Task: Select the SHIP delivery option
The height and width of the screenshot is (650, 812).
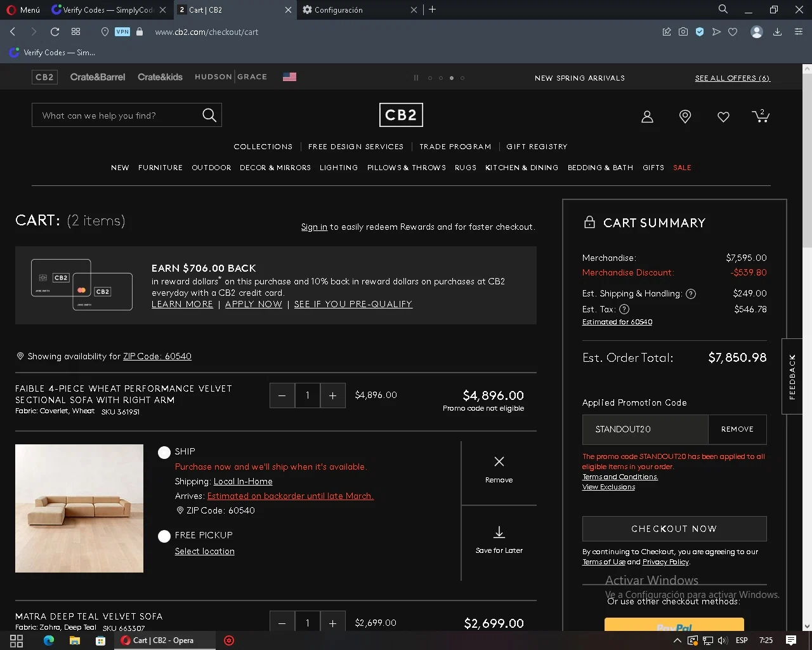Action: (164, 452)
